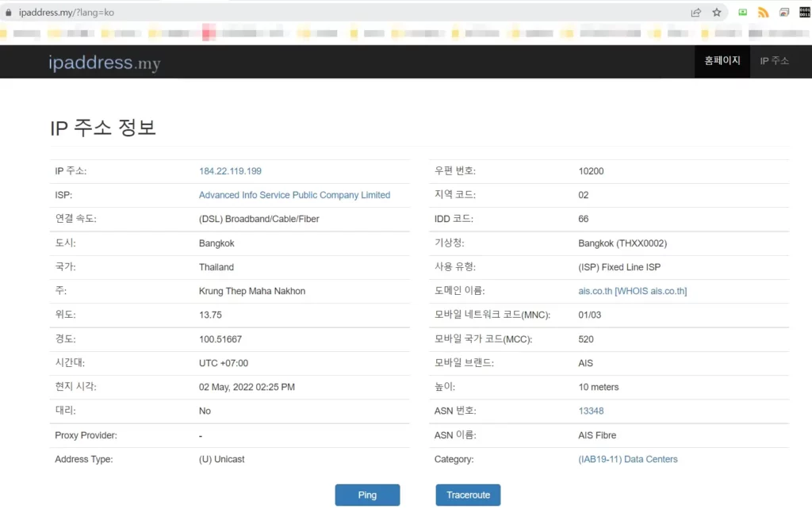Click the red bookmark favicon
812x520 pixels.
coord(209,33)
